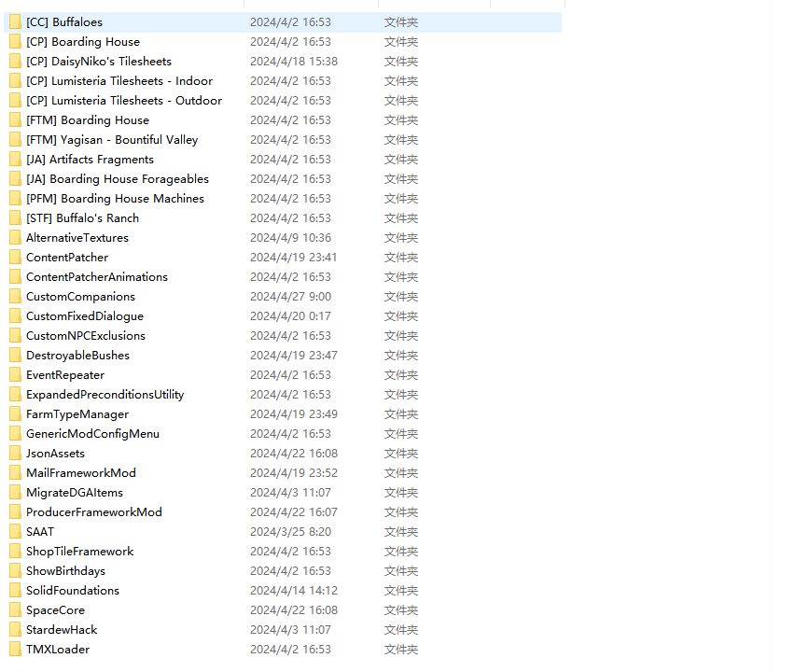Click the date 2024/4/27 9:00
This screenshot has height=672, width=809.
coord(290,297)
